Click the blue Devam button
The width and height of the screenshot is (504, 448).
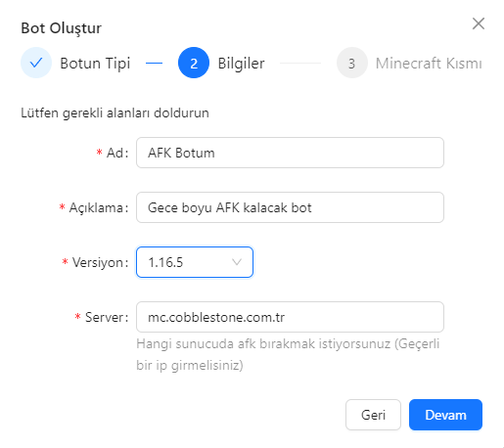pos(445,415)
